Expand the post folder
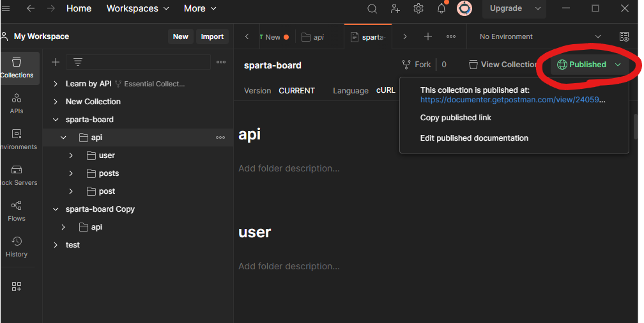Image resolution: width=644 pixels, height=323 pixels. [71, 191]
